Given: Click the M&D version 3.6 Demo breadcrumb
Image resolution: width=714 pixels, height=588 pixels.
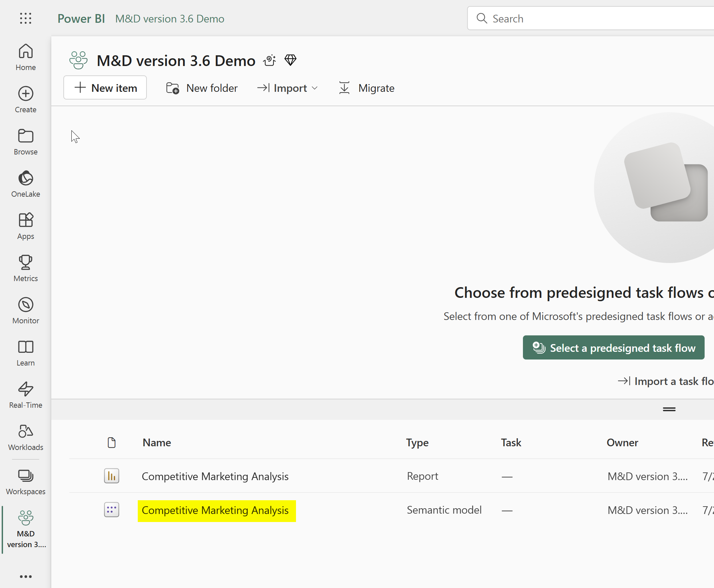Looking at the screenshot, I should [x=170, y=19].
